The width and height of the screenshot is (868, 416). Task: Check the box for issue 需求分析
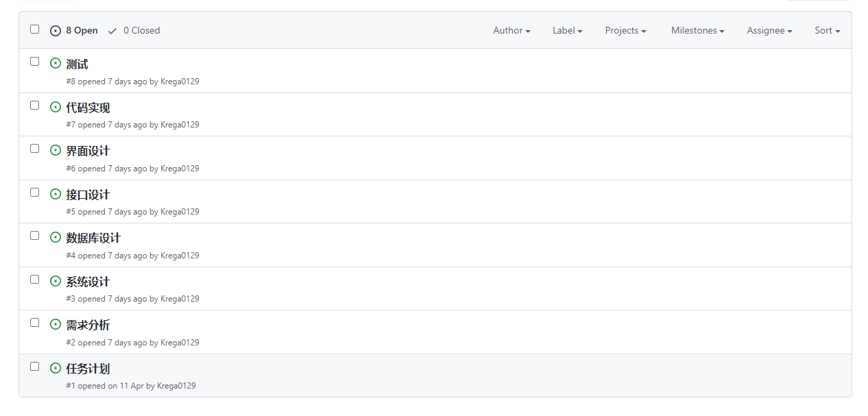click(x=35, y=322)
